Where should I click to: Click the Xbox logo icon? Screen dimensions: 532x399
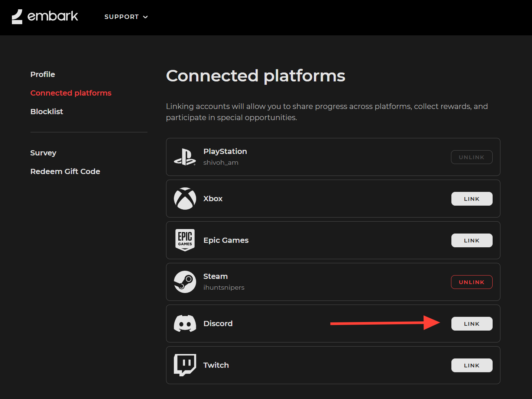(x=185, y=199)
